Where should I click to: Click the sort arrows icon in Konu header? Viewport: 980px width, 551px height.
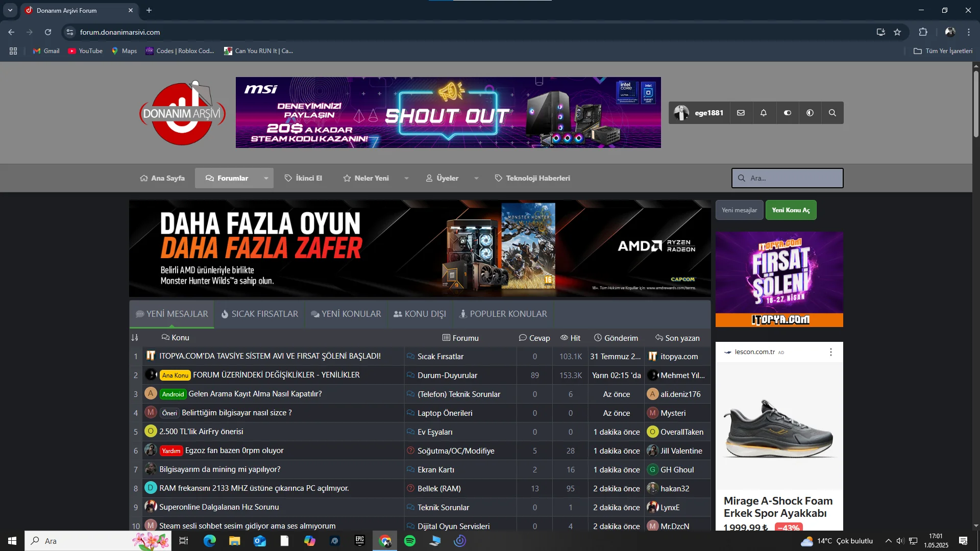(x=135, y=338)
